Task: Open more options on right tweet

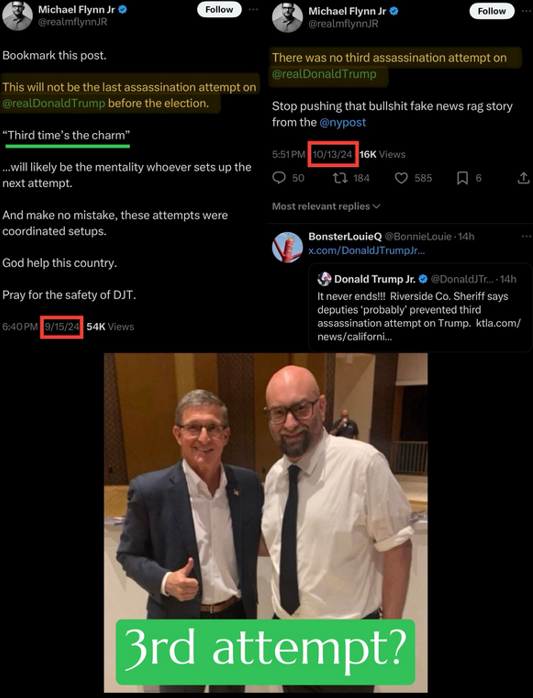Action: 527,11
